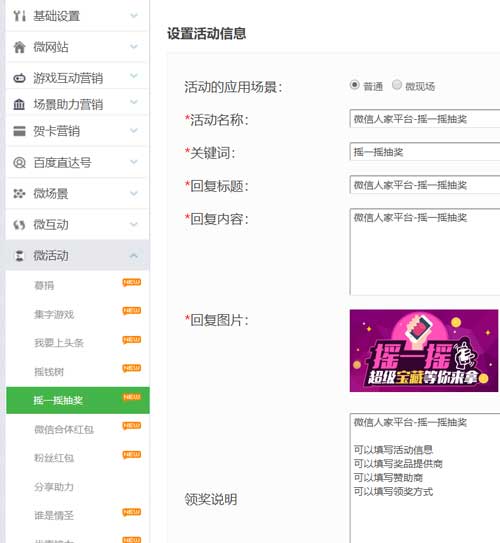The image size is (500, 543).
Task: Expand the 微场景 chevron
Action: (134, 193)
